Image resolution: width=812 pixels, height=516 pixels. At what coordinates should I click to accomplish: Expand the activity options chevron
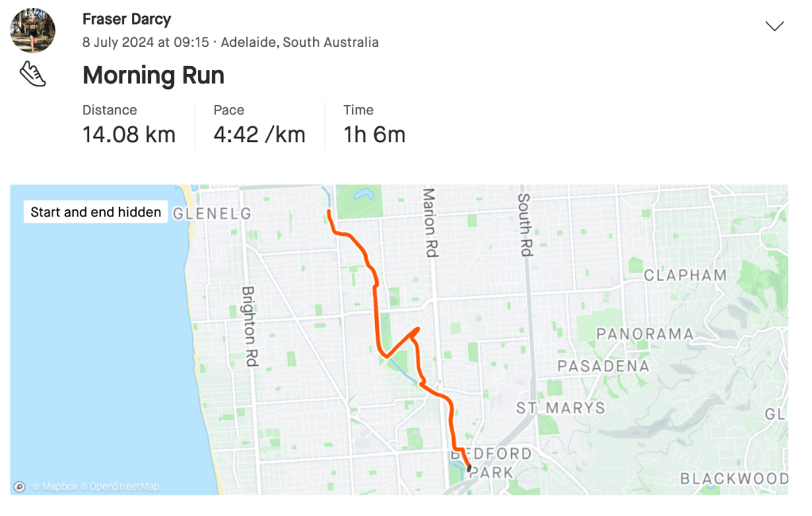774,26
